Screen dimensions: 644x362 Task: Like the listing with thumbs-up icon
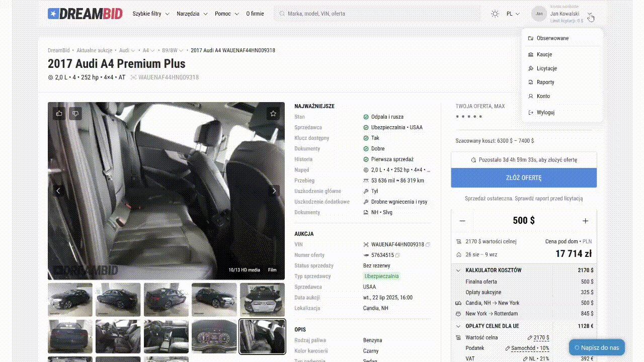[59, 114]
